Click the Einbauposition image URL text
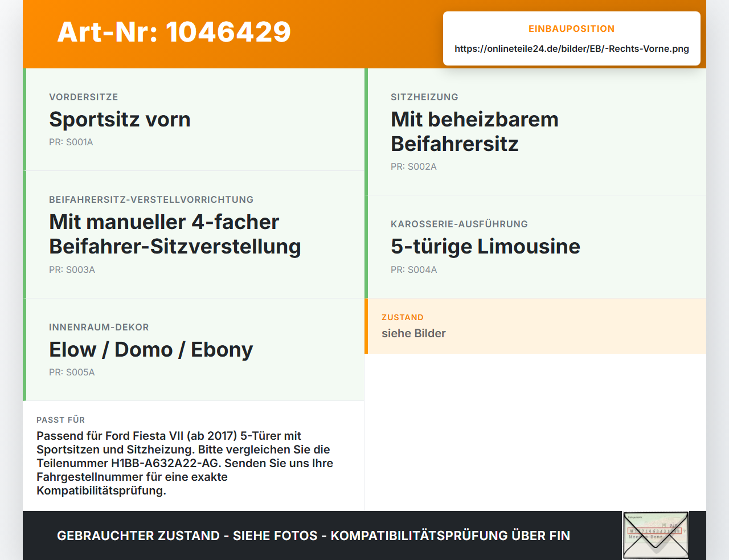This screenshot has width=729, height=560. [x=572, y=48]
